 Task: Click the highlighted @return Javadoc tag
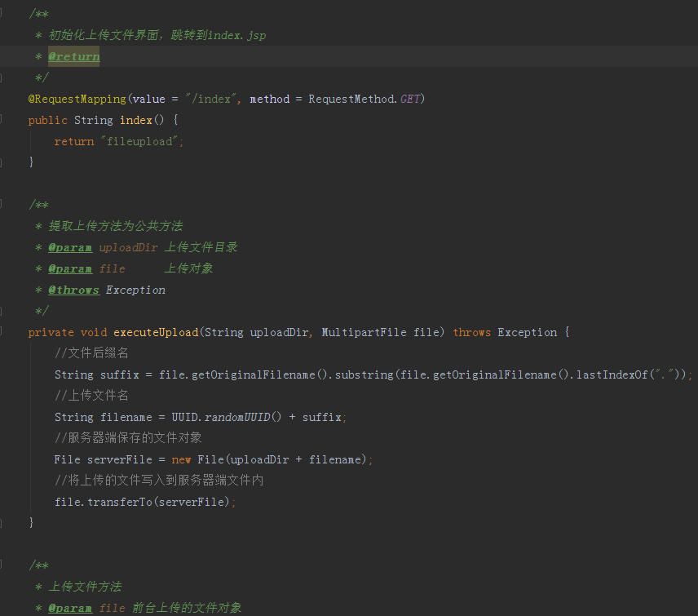coord(73,56)
